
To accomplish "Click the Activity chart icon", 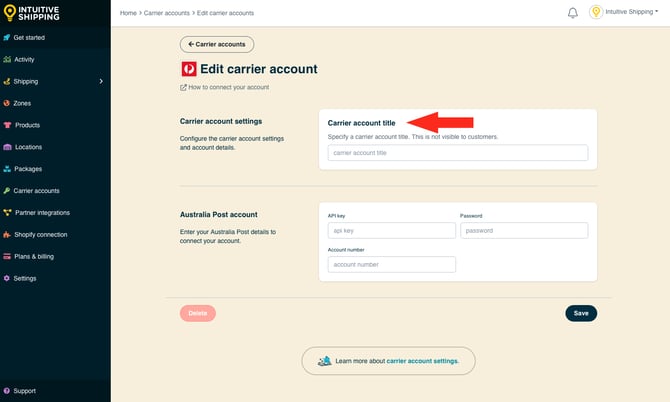I will tap(7, 59).
